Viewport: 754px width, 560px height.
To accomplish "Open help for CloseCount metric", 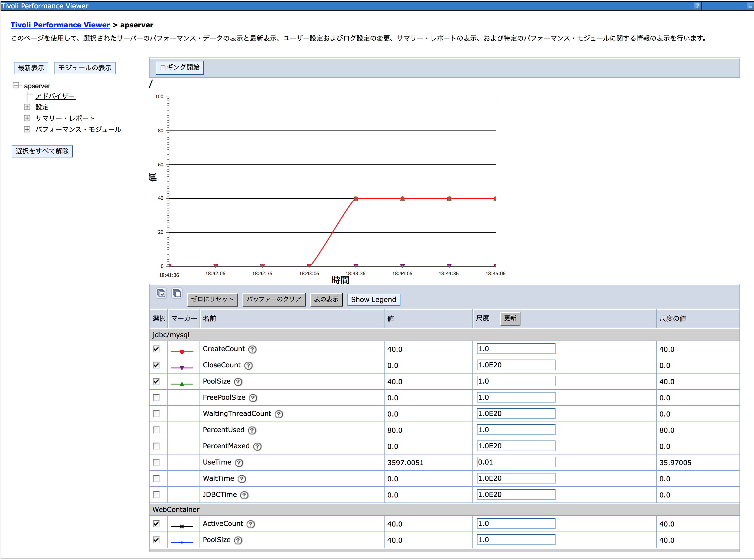I will 248,366.
